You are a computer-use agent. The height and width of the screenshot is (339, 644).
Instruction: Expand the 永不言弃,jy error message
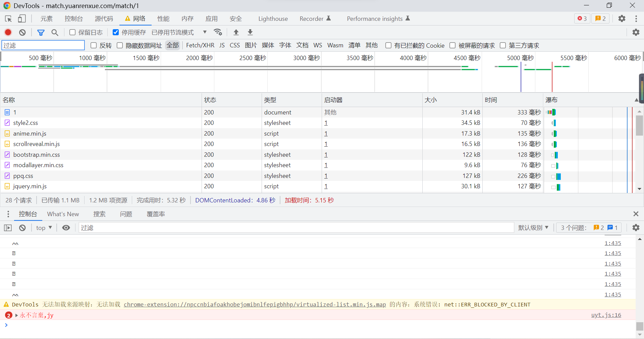16,315
